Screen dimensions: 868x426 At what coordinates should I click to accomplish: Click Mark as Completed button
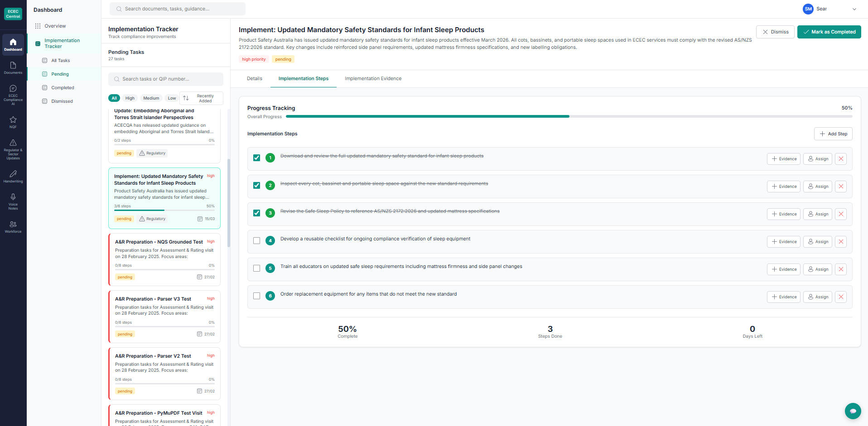(829, 32)
